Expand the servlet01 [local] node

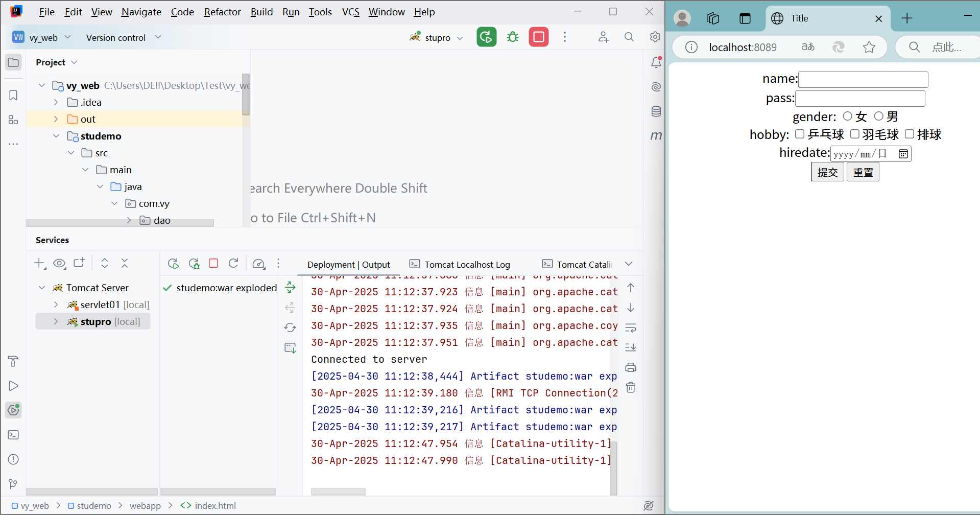click(56, 304)
